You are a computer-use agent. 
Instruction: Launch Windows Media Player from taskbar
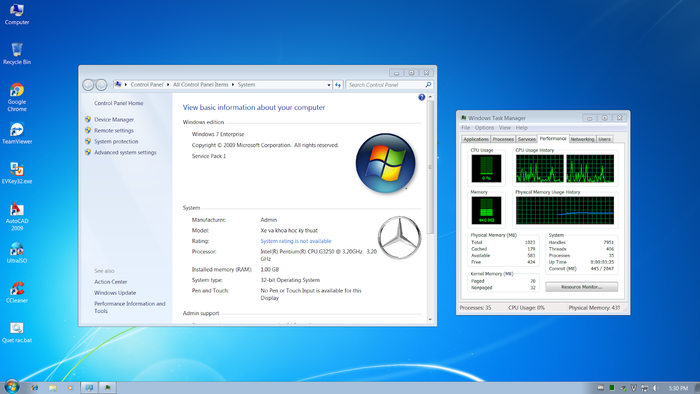(70, 388)
